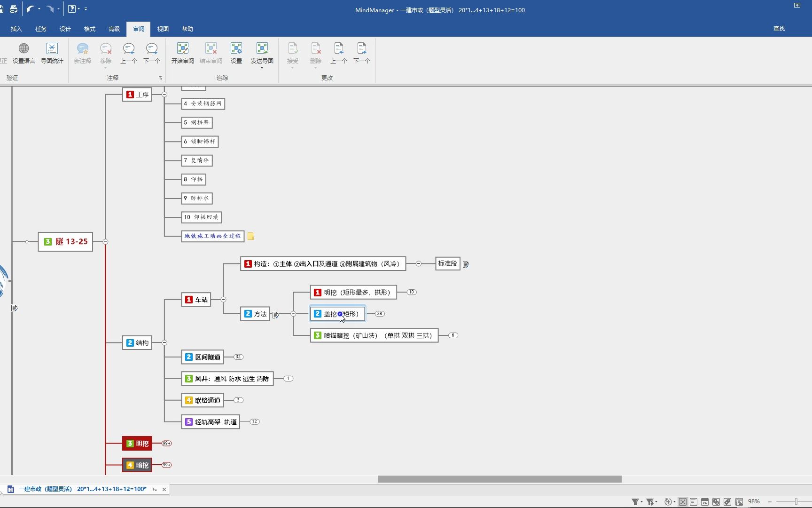The height and width of the screenshot is (508, 812).
Task: Click the last view icon before the 98% zoom label
Action: (x=739, y=502)
